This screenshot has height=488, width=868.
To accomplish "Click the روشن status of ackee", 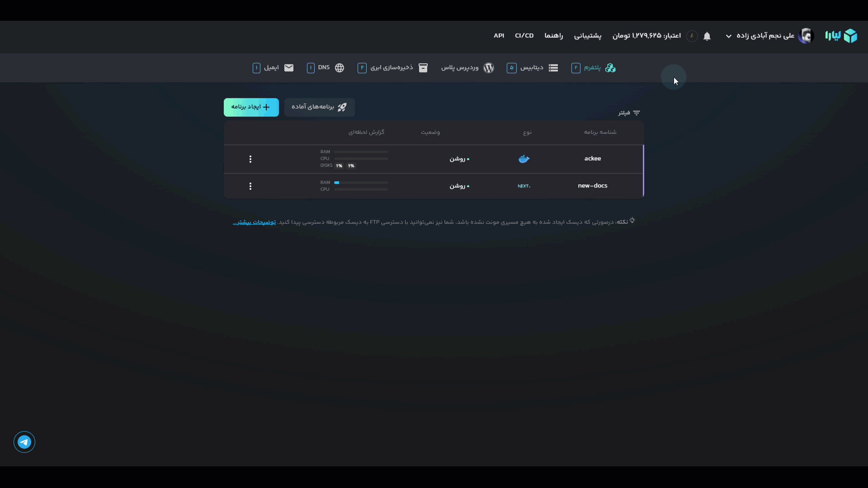I will pyautogui.click(x=459, y=159).
